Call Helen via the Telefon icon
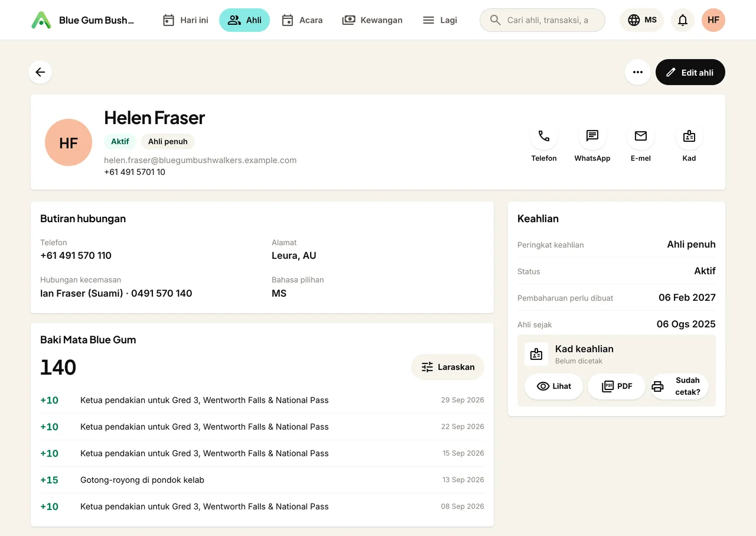The width and height of the screenshot is (756, 536). tap(544, 137)
